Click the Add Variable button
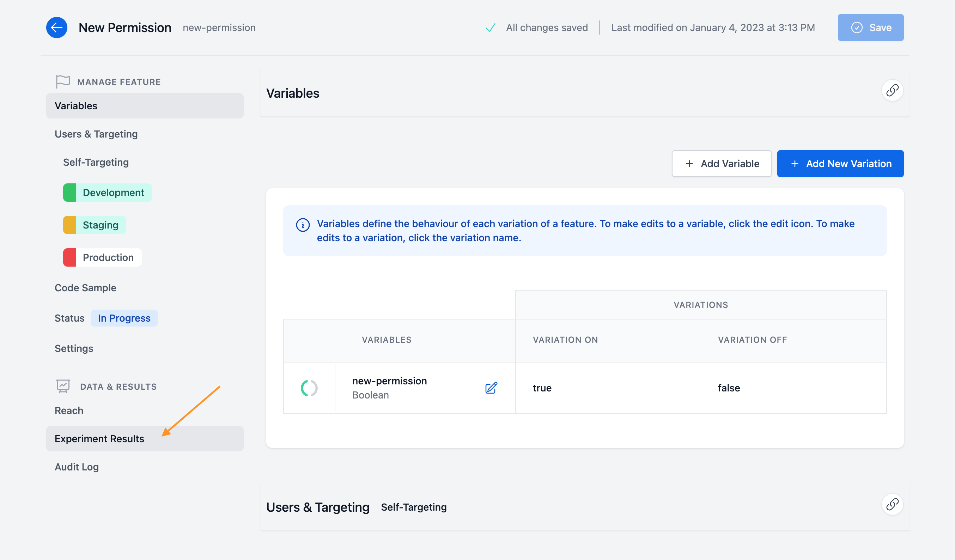Viewport: 955px width, 560px height. [721, 163]
